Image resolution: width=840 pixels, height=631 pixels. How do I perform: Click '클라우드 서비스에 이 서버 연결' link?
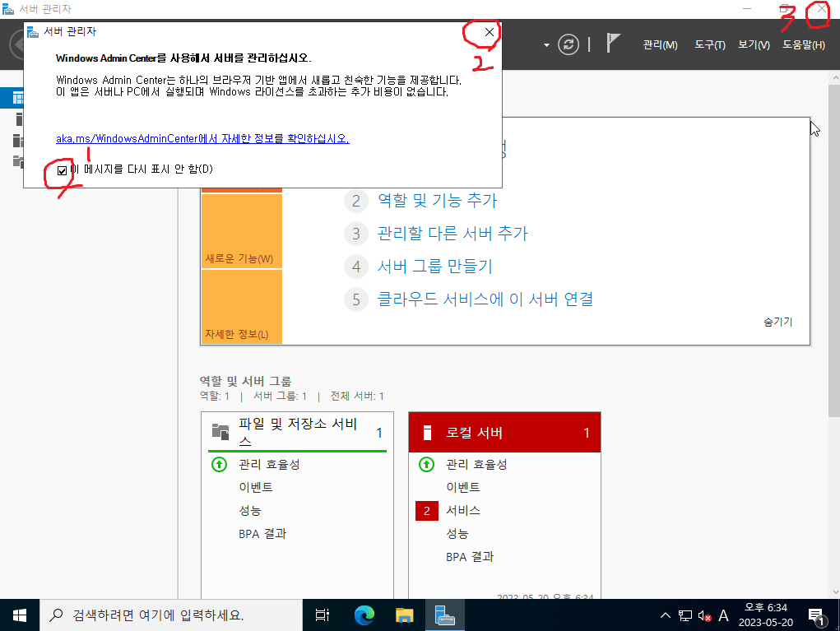[x=485, y=299]
